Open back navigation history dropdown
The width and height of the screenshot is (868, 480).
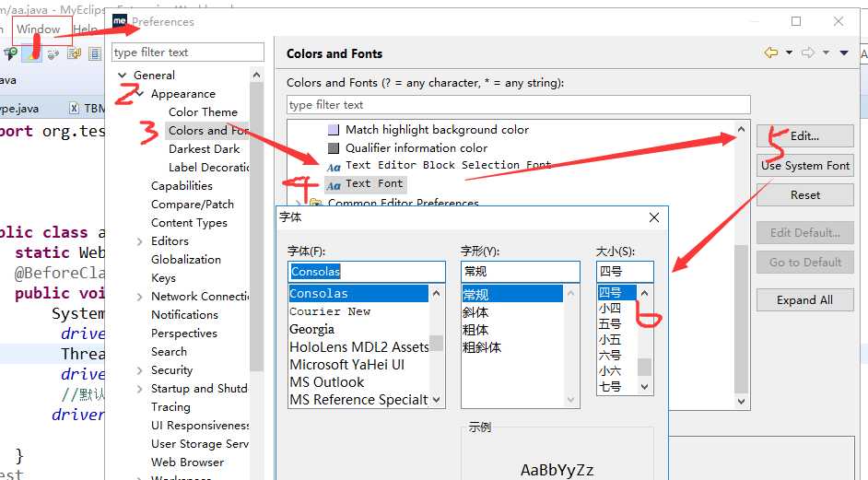pyautogui.click(x=790, y=53)
